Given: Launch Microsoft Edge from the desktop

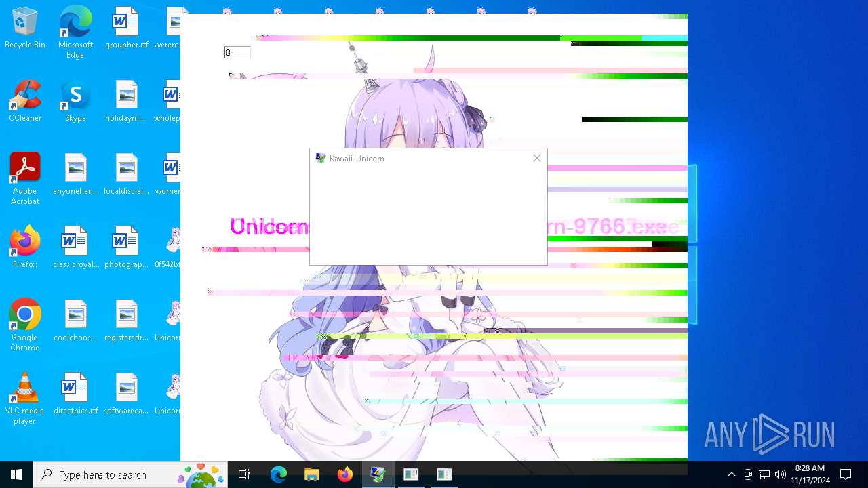Looking at the screenshot, I should 75,33.
